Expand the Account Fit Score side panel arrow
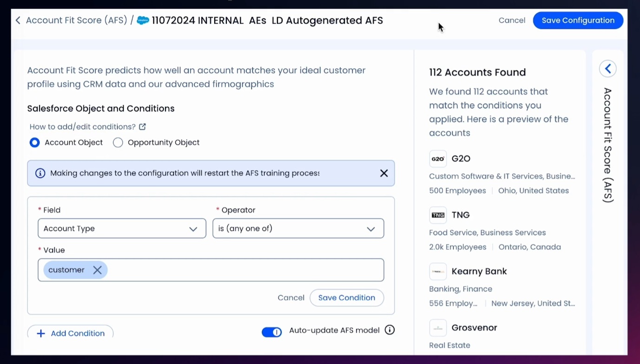Screen dimensions: 640x364 click(608, 69)
